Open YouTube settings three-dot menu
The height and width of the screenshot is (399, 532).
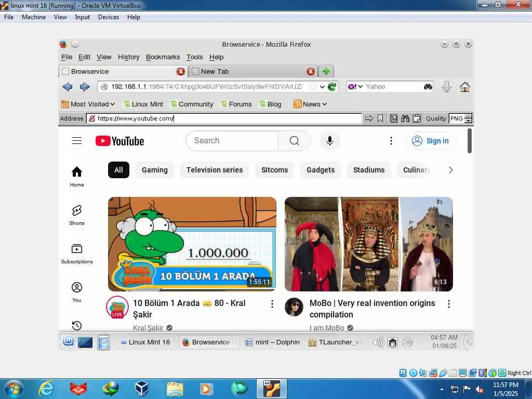coord(391,141)
